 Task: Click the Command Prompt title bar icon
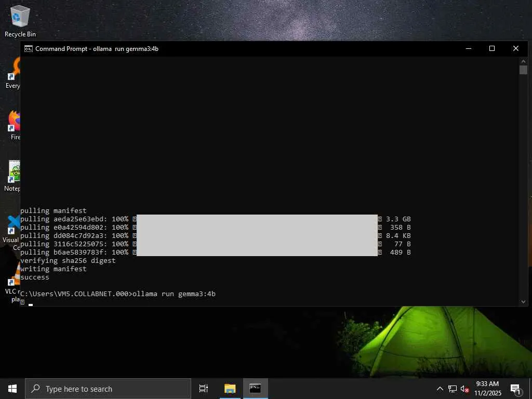(29, 49)
